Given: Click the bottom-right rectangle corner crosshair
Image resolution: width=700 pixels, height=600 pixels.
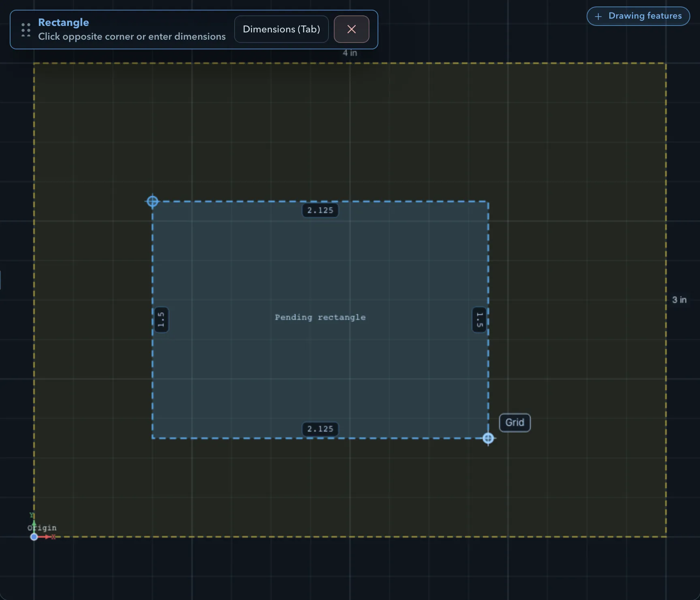Looking at the screenshot, I should [488, 438].
